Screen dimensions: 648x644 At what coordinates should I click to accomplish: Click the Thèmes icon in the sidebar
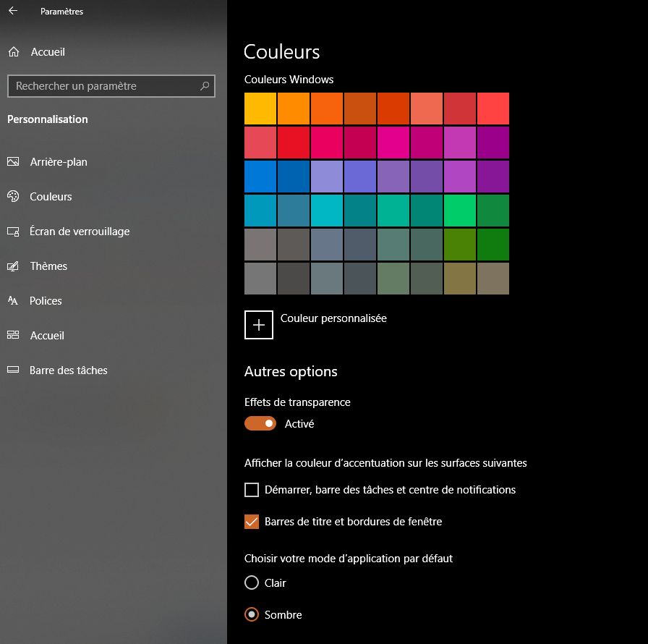13,266
